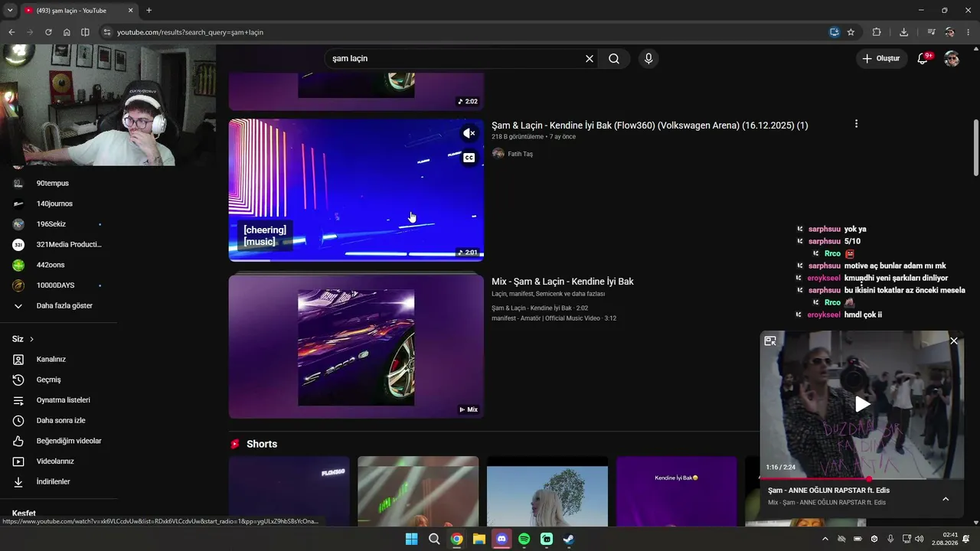Image resolution: width=980 pixels, height=551 pixels.
Task: Show hidden system tray icons
Action: click(x=825, y=539)
